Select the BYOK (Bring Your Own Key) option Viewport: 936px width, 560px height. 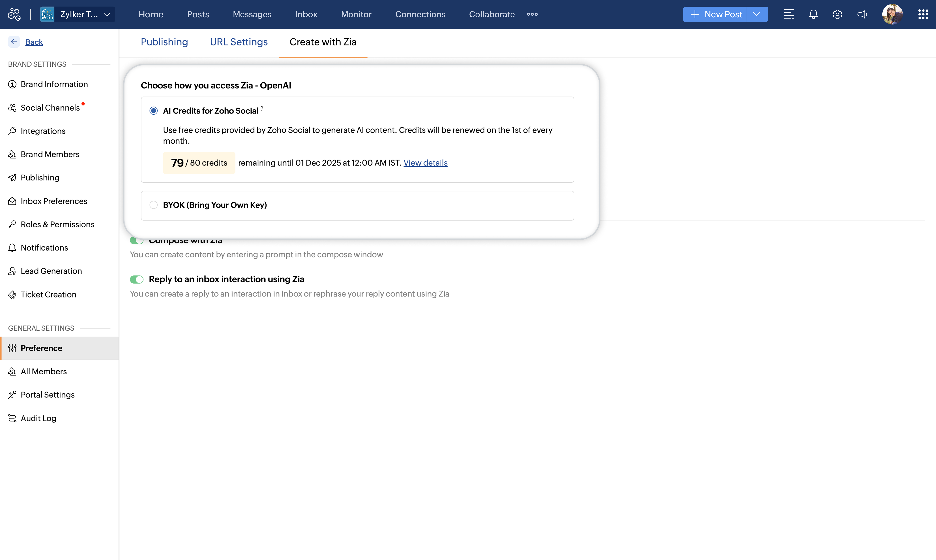coord(153,205)
